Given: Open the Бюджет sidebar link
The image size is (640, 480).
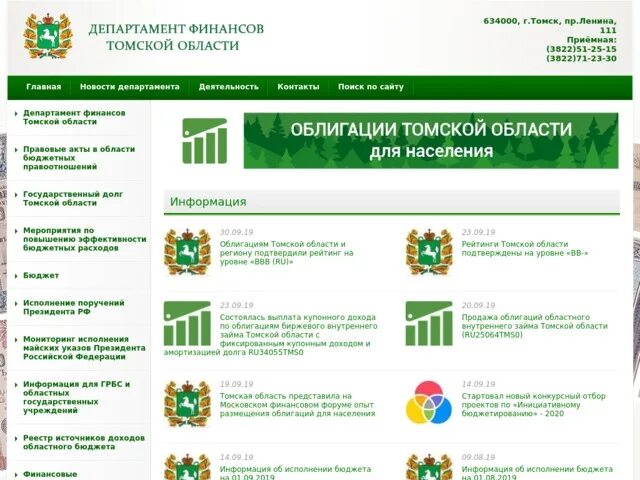Looking at the screenshot, I should point(41,276).
